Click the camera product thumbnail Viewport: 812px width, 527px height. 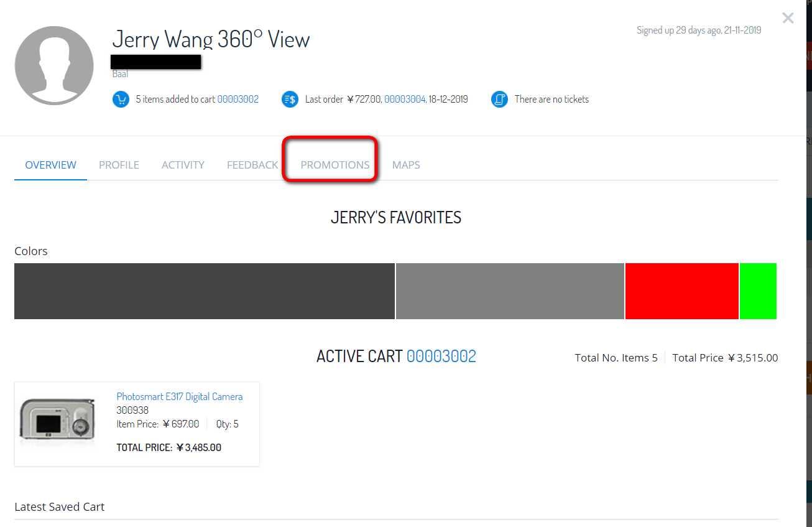click(x=57, y=421)
